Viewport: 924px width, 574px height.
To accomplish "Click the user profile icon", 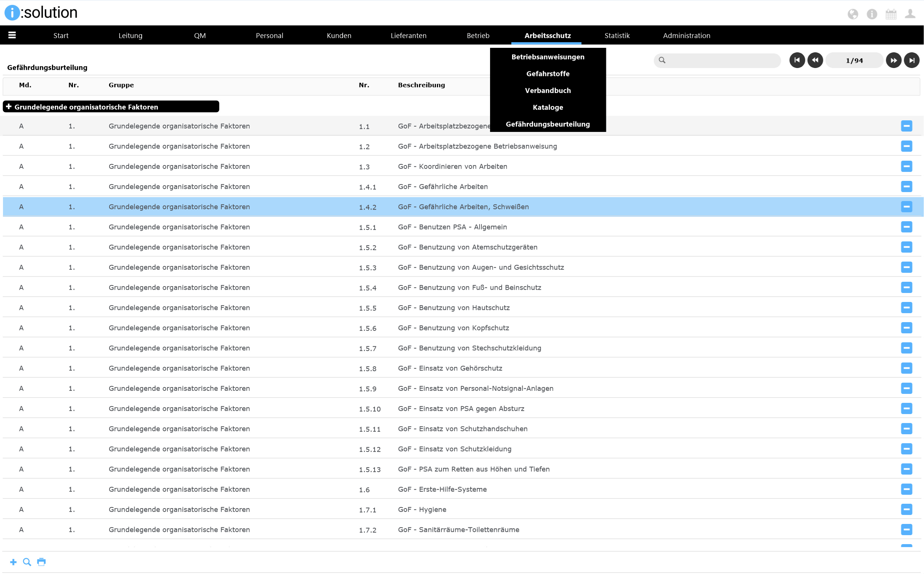I will coord(910,14).
